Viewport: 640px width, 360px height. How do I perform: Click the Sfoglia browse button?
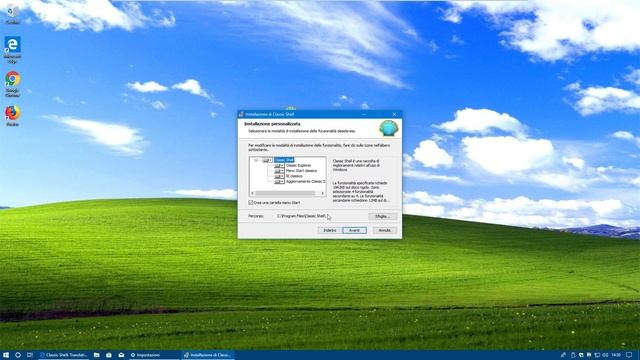click(x=382, y=216)
